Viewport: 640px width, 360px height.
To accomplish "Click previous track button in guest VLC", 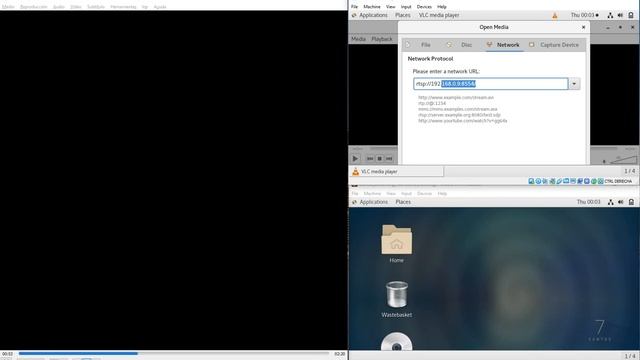I will click(370, 158).
